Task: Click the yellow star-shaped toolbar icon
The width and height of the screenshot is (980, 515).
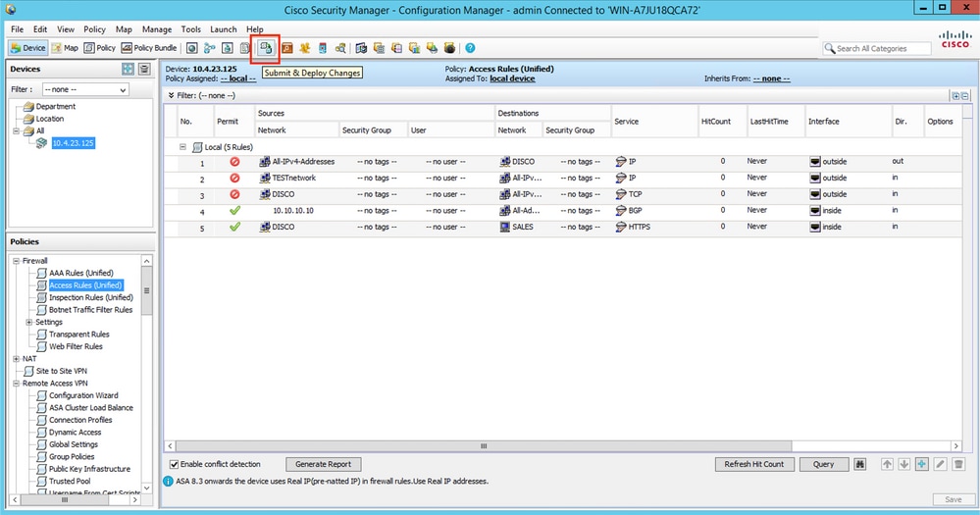Action: tap(304, 48)
